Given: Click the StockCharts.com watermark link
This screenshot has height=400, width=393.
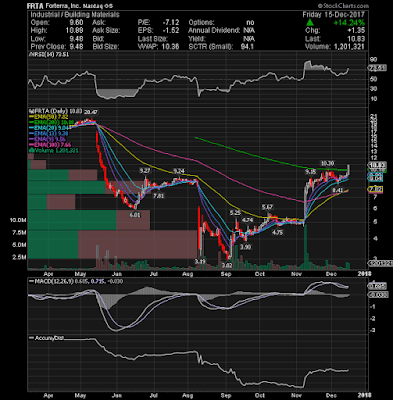Looking at the screenshot, I should click(343, 6).
